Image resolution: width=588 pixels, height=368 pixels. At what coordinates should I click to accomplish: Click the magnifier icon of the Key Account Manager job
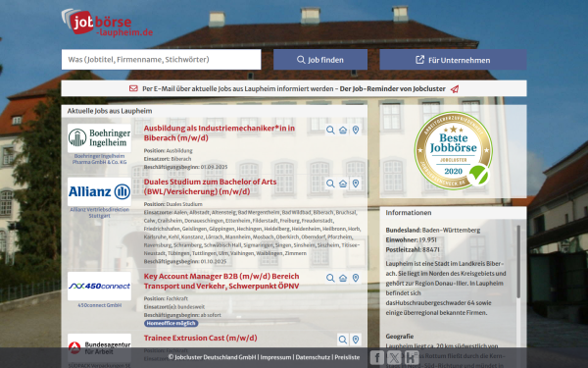coord(330,278)
